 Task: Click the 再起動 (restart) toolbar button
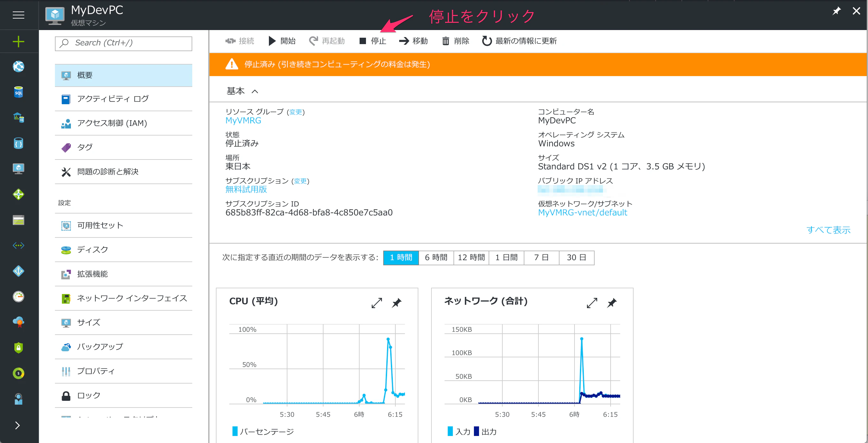[x=327, y=41]
